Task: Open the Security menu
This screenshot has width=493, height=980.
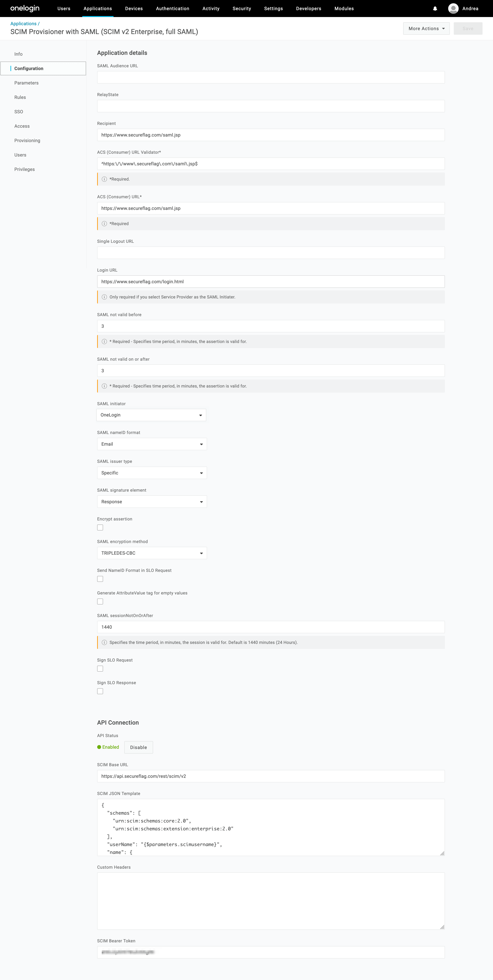Action: pos(242,8)
